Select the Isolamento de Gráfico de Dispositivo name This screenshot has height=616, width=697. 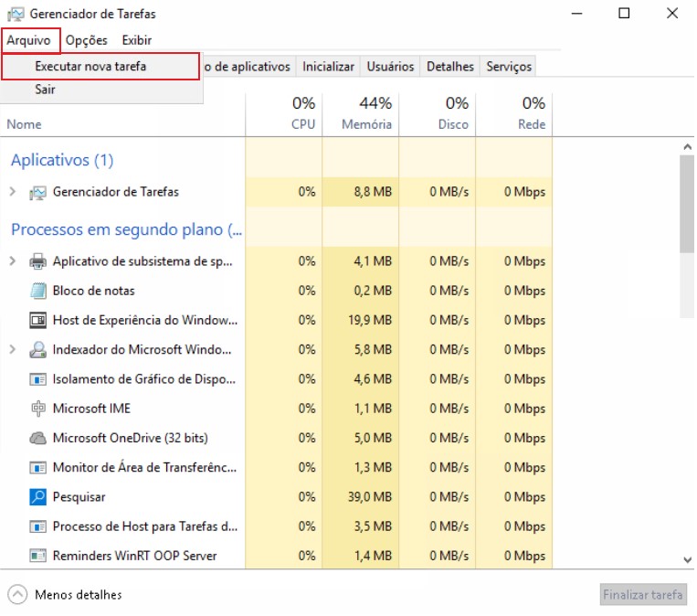pos(144,379)
